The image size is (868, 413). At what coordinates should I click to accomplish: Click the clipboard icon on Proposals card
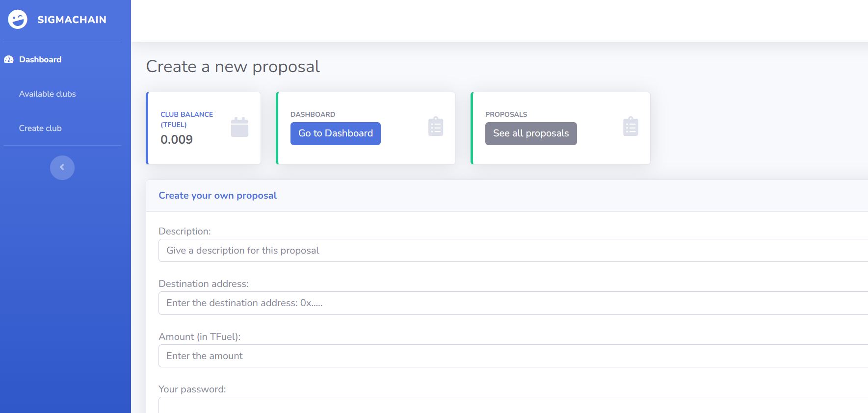(x=630, y=127)
